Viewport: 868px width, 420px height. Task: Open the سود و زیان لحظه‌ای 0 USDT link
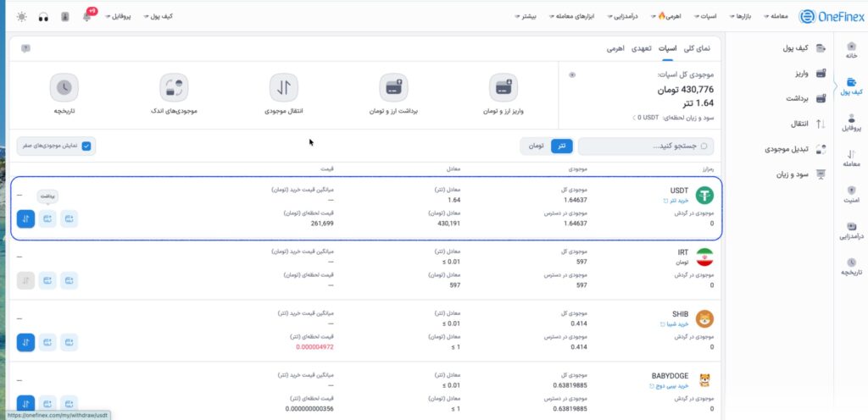(x=673, y=118)
